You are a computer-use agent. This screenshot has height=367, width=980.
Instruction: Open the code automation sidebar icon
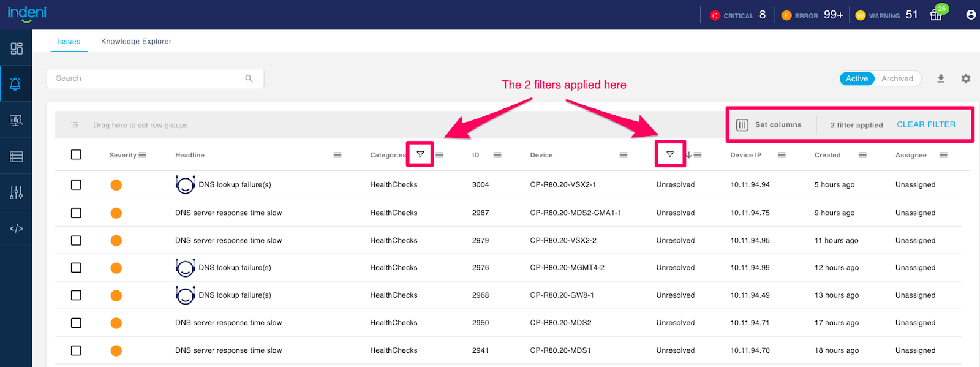(x=16, y=229)
